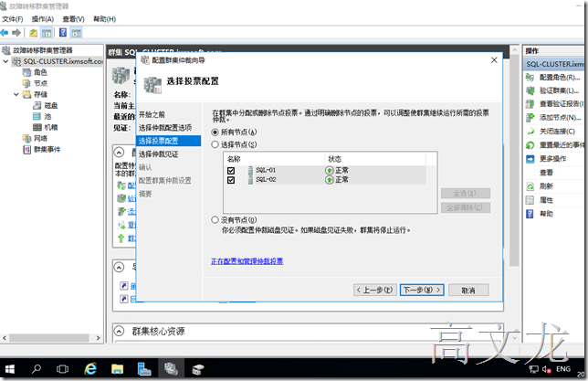This screenshot has width=588, height=381.
Task: Click the ENG language indicator in the tray
Action: pos(563,369)
